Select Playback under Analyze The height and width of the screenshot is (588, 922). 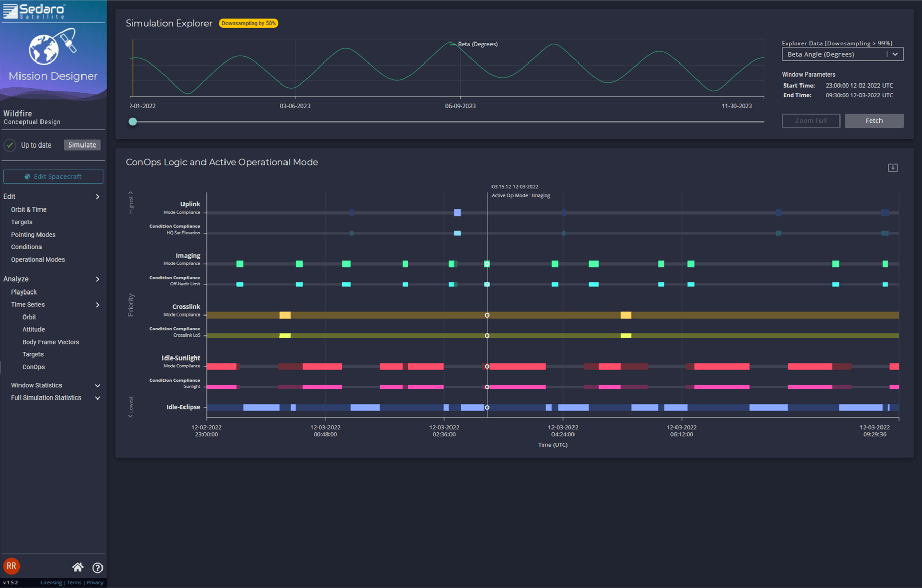[x=24, y=292]
